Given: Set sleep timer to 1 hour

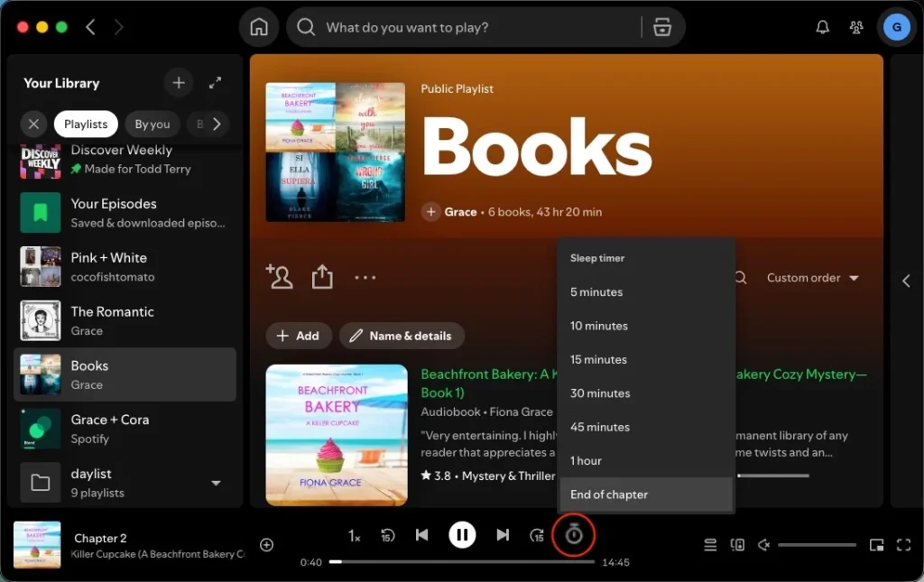Looking at the screenshot, I should coord(645,461).
